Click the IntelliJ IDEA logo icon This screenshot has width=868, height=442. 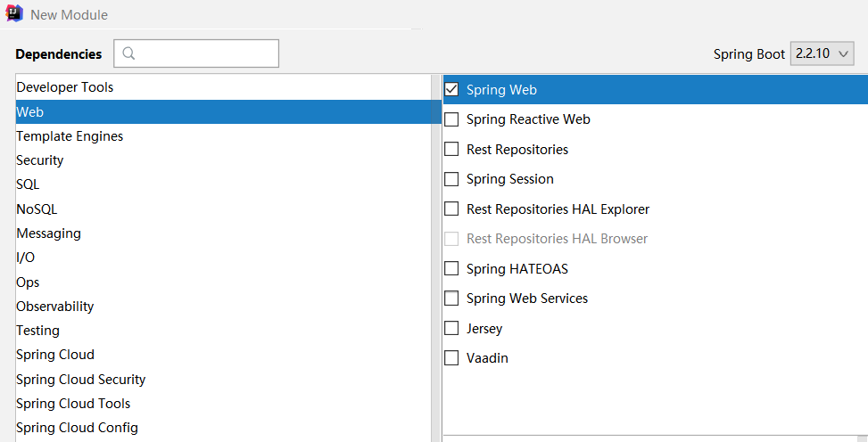[x=14, y=14]
